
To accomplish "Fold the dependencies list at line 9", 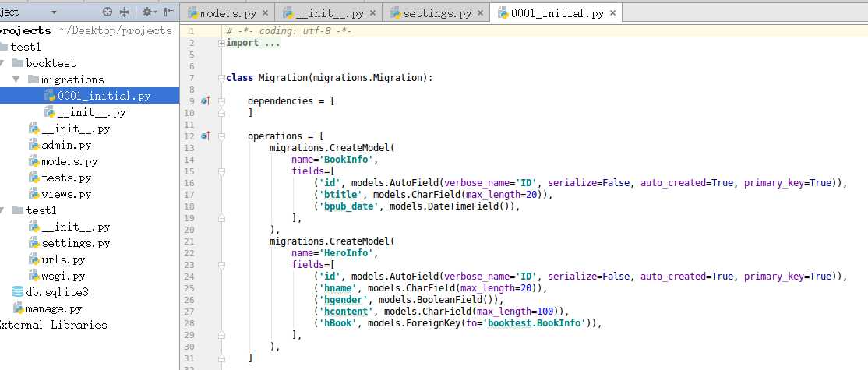I will pos(221,101).
